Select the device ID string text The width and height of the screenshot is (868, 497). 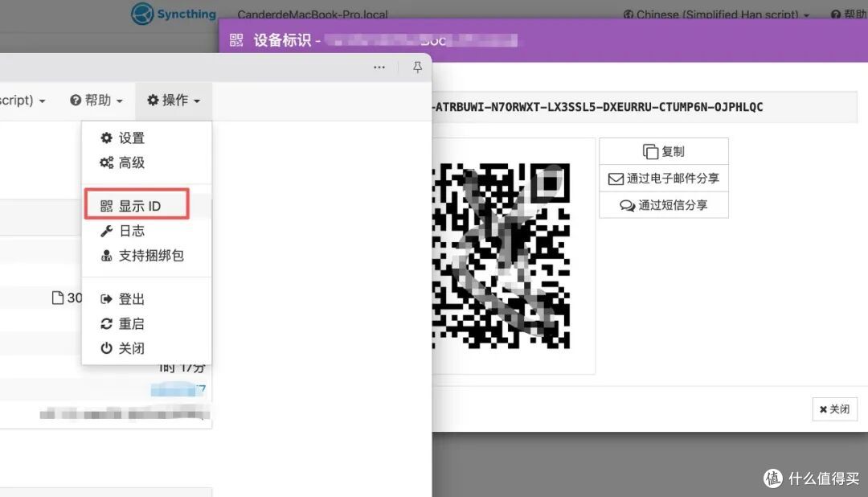coord(599,107)
